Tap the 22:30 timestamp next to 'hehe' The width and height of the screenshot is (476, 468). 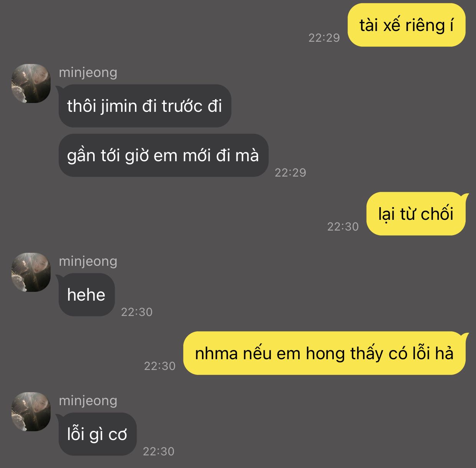click(x=137, y=312)
